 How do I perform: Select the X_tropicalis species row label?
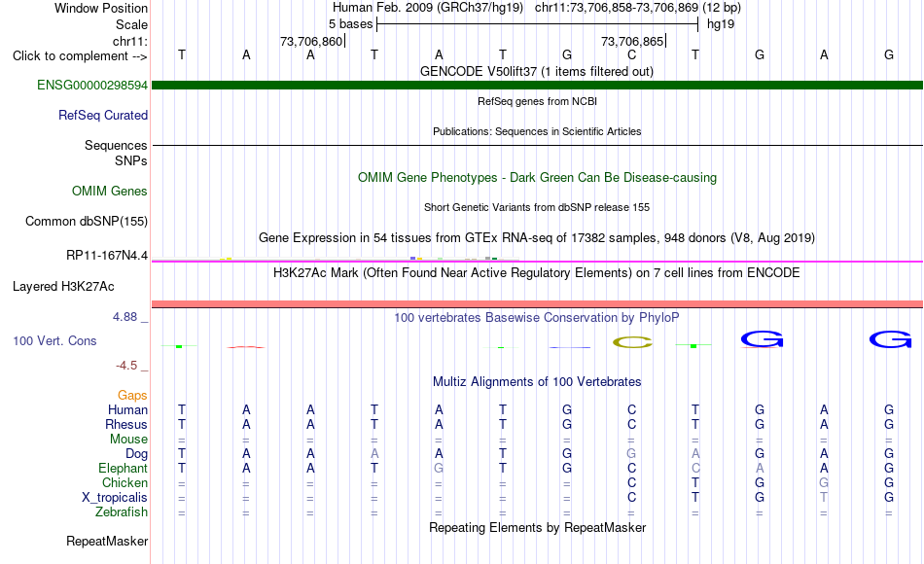(115, 498)
